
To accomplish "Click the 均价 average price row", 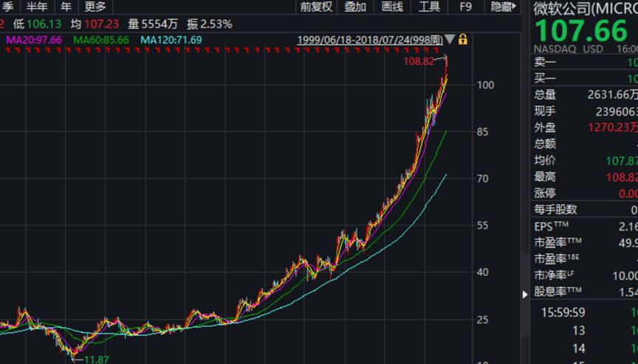I will click(x=586, y=160).
